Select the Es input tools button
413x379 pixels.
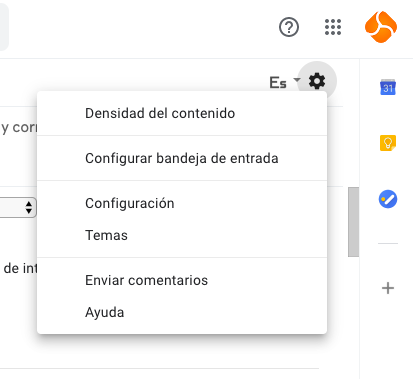278,82
